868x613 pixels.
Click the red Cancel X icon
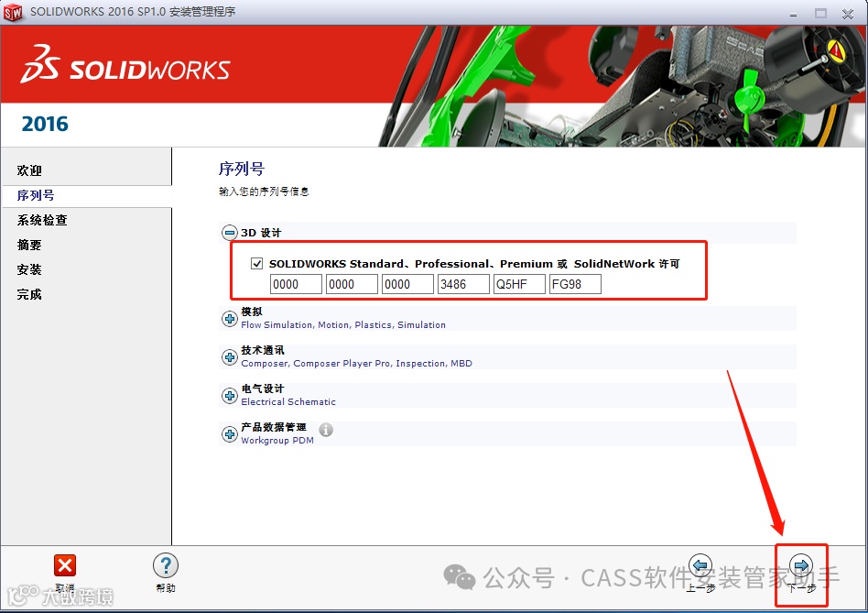pyautogui.click(x=65, y=565)
